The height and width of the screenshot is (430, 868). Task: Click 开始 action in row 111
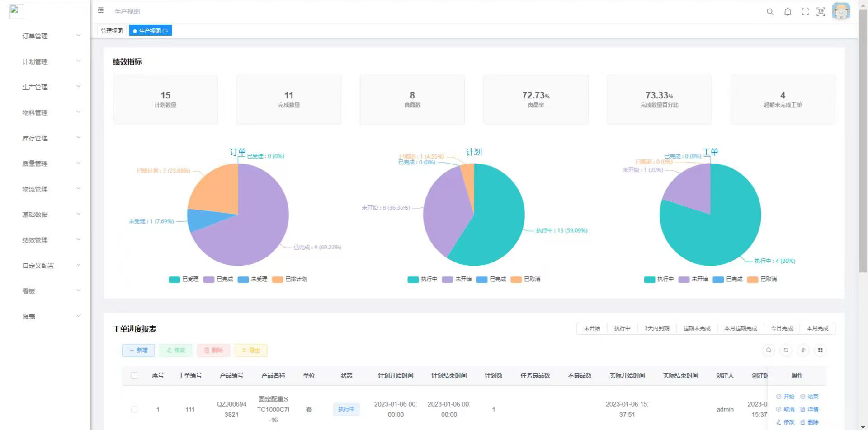point(785,397)
